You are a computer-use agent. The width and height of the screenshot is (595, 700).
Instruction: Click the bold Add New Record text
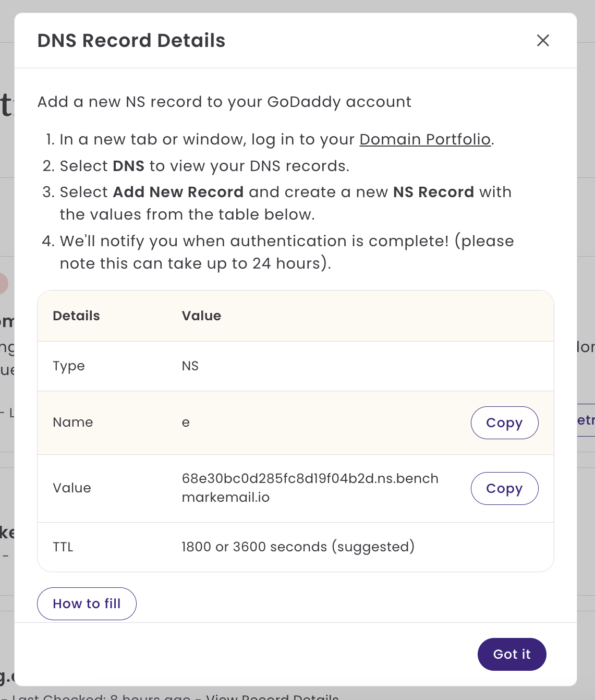point(178,192)
